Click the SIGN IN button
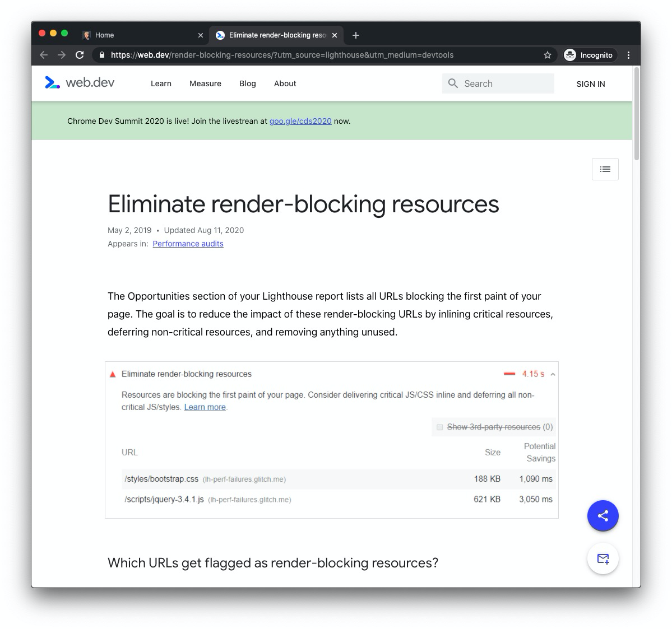Viewport: 672px width, 629px height. pos(590,83)
